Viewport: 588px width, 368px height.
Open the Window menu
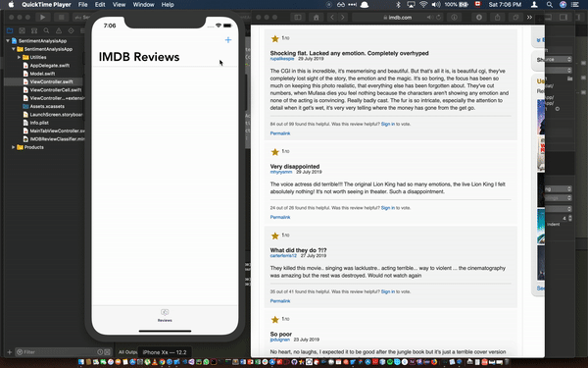click(x=144, y=5)
